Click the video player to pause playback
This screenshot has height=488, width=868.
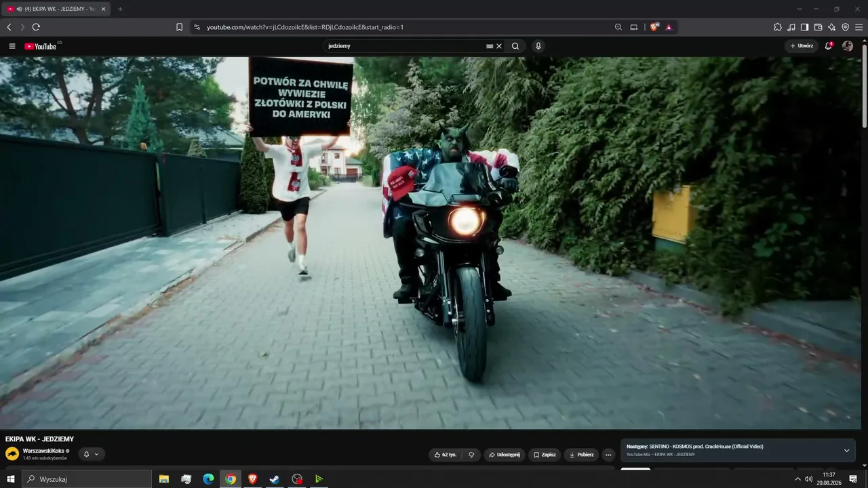(430, 243)
